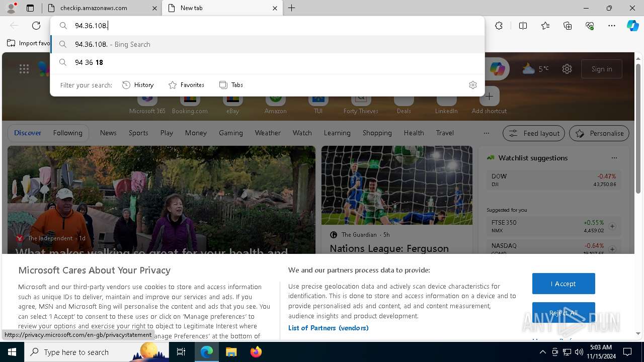The image size is (644, 362).
Task: Open the Money category
Action: pos(196,133)
